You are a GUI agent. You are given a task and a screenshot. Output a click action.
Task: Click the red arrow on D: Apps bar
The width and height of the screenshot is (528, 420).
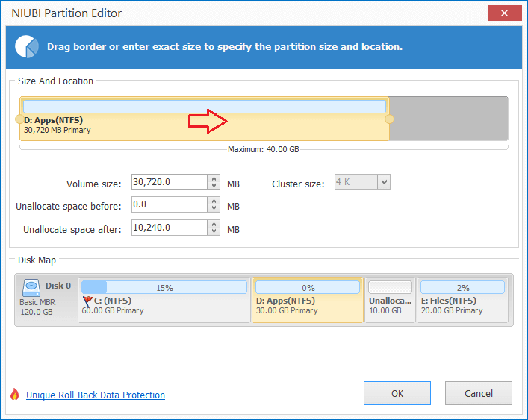click(x=208, y=121)
